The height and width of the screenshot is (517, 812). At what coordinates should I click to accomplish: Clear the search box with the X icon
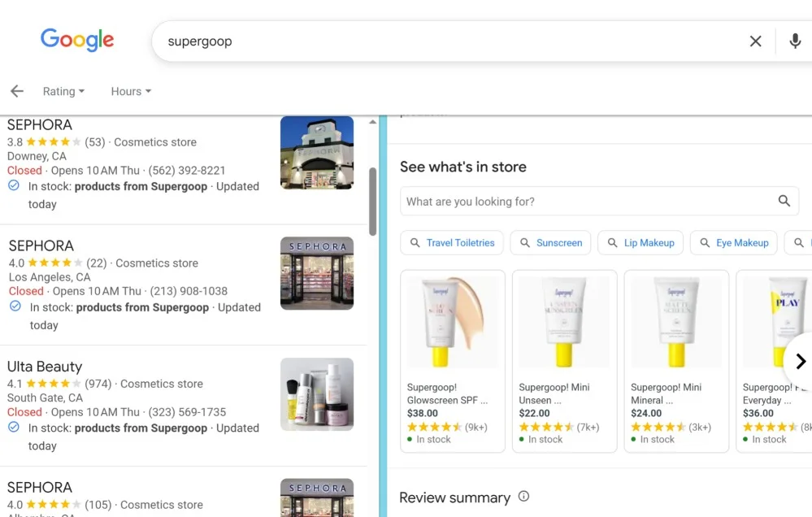(756, 41)
